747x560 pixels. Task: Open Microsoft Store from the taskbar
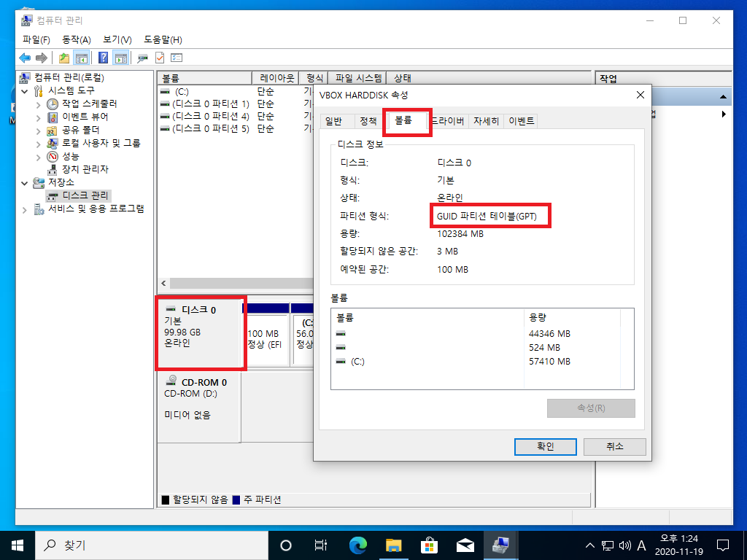click(430, 545)
